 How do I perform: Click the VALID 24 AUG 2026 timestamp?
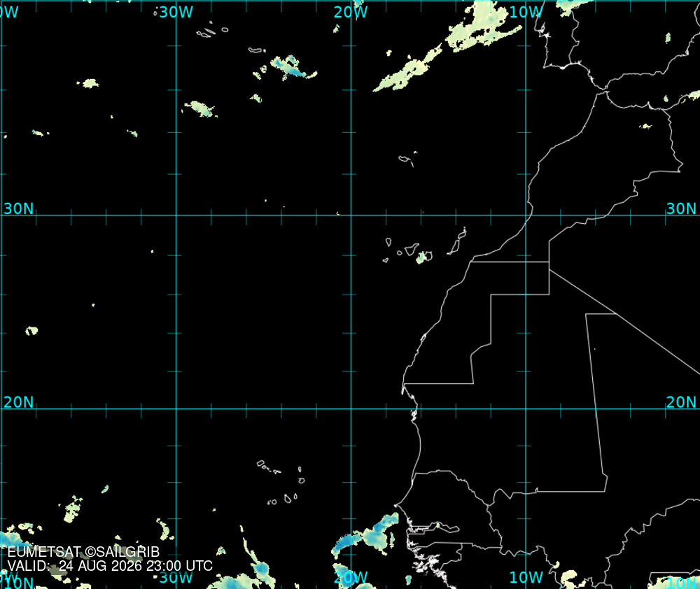pyautogui.click(x=110, y=566)
